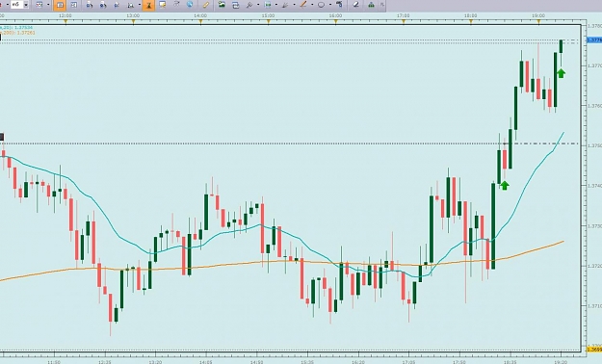Screen dimensions: 602x364
Task: Click the magnifier zoom icon in toolbar
Action: (x=131, y=5)
